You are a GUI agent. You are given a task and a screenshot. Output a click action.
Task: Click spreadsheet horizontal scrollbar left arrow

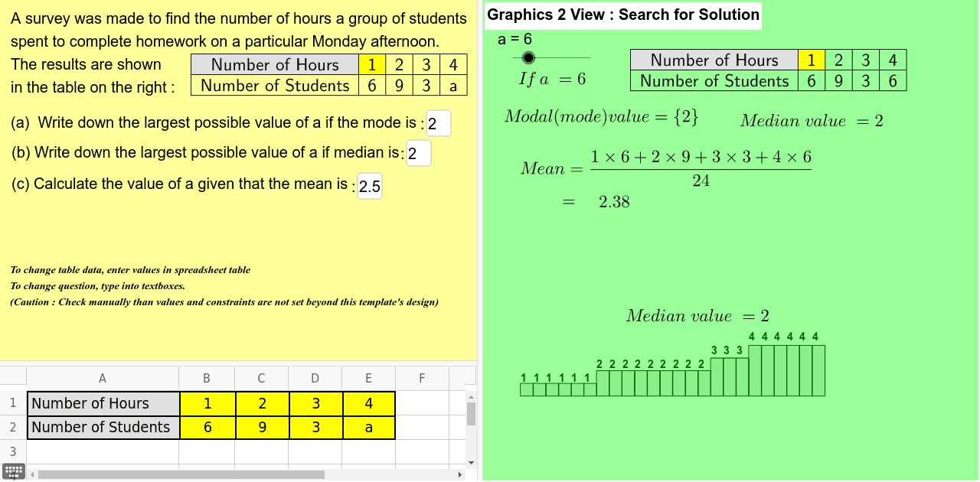click(x=33, y=474)
